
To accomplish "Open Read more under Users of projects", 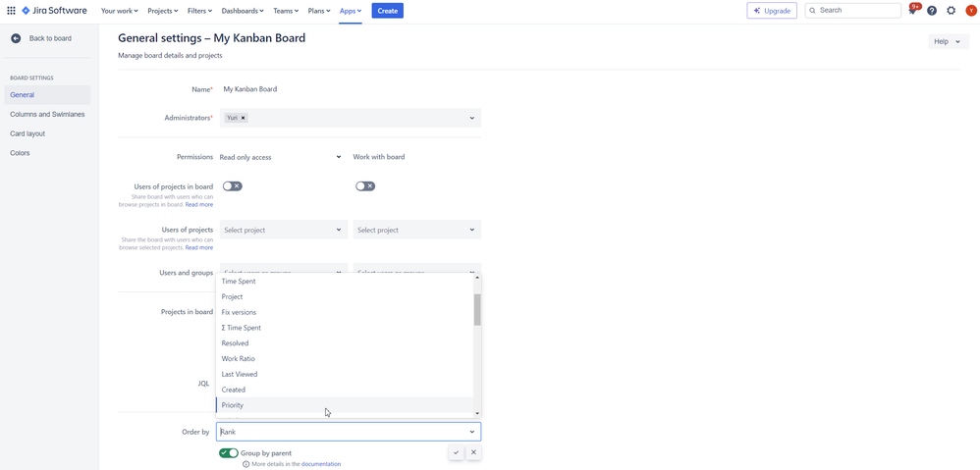I will click(199, 248).
